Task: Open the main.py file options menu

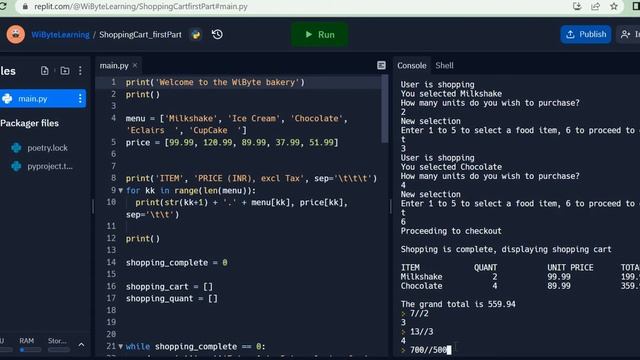Action: (x=80, y=98)
